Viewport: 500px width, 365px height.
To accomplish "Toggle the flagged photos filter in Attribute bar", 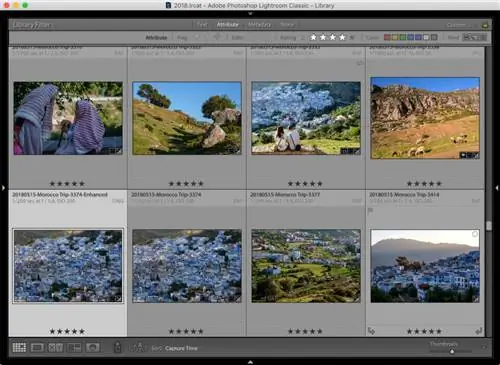I will click(x=197, y=37).
